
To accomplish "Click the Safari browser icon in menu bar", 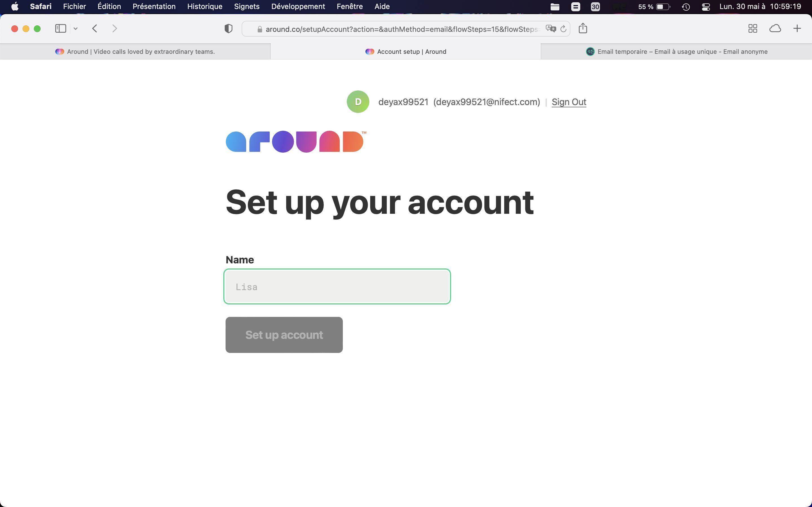I will 40,6.
